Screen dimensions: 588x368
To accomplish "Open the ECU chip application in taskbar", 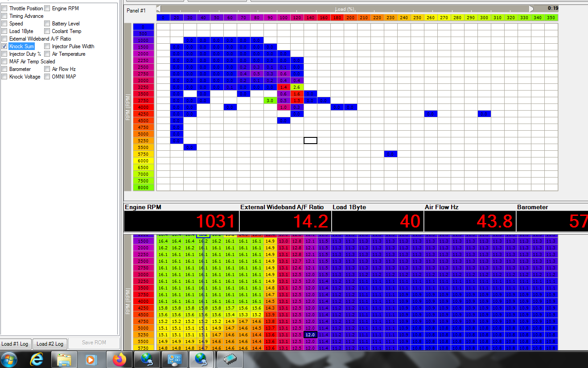I will click(x=230, y=359).
